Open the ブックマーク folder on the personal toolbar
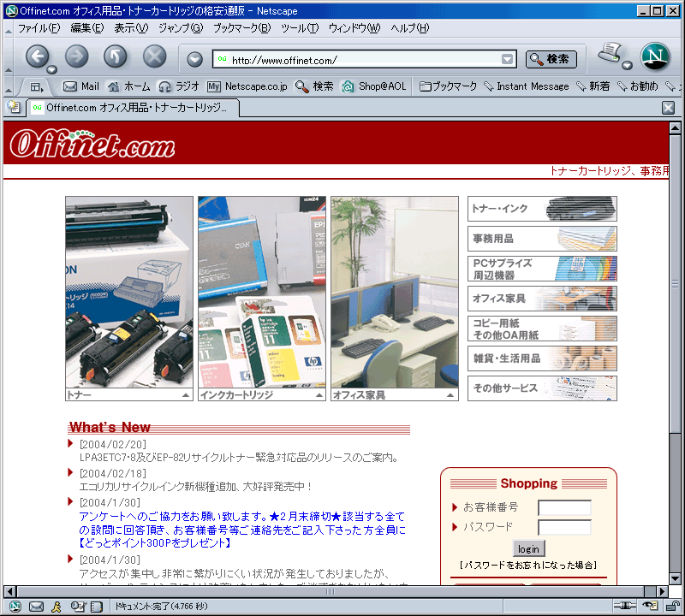The width and height of the screenshot is (685, 616). pyautogui.click(x=448, y=86)
